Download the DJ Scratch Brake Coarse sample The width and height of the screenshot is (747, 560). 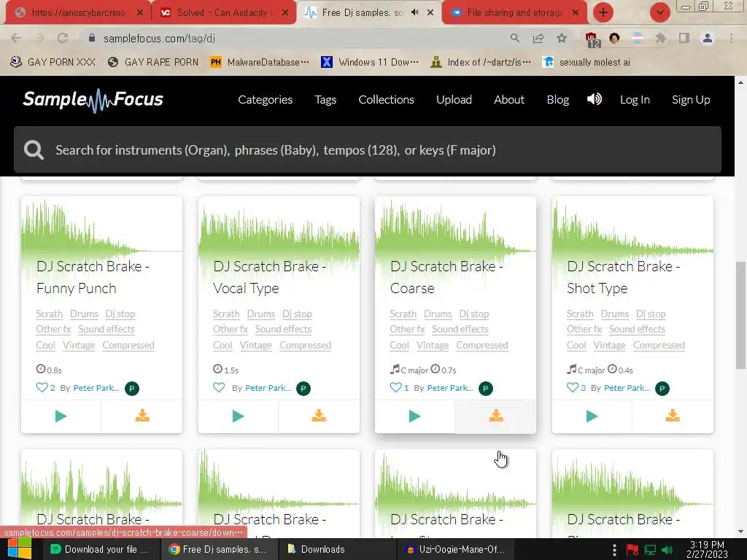coord(496,416)
